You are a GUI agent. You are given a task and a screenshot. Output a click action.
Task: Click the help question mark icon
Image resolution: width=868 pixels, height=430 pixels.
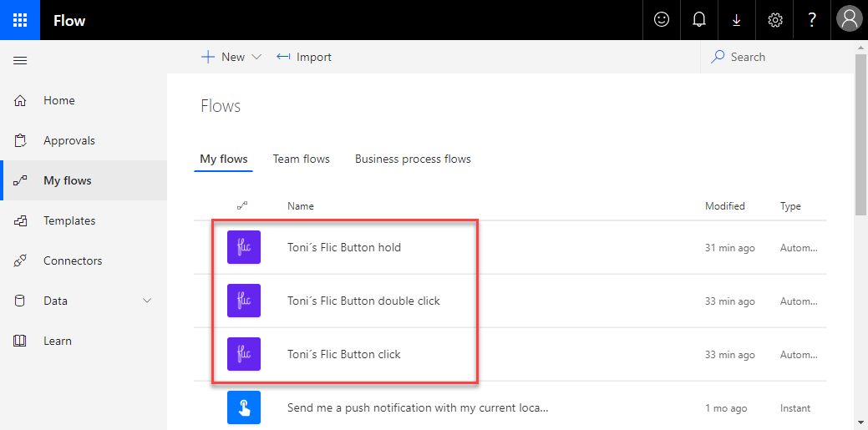coord(812,20)
